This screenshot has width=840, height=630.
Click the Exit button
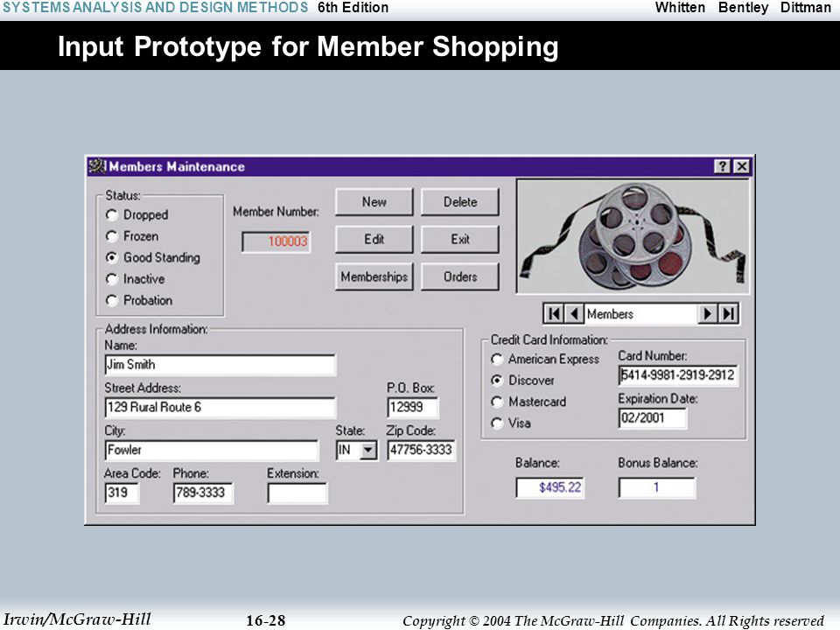[460, 240]
